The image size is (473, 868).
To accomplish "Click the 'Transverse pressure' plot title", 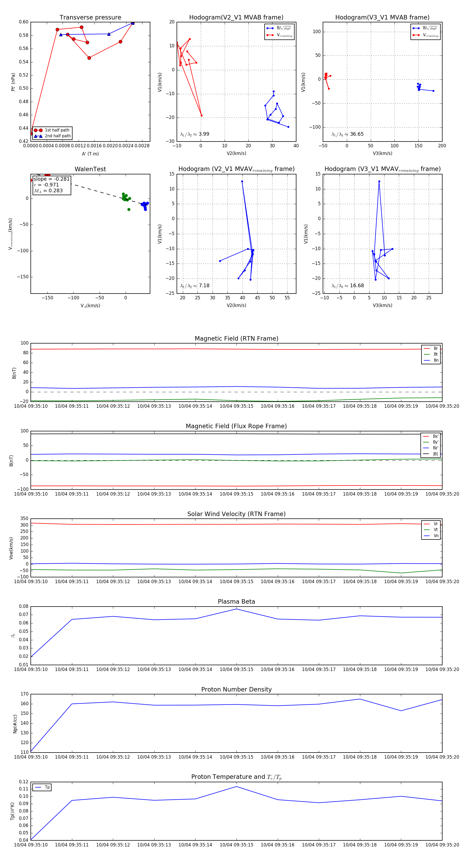I will pos(90,18).
